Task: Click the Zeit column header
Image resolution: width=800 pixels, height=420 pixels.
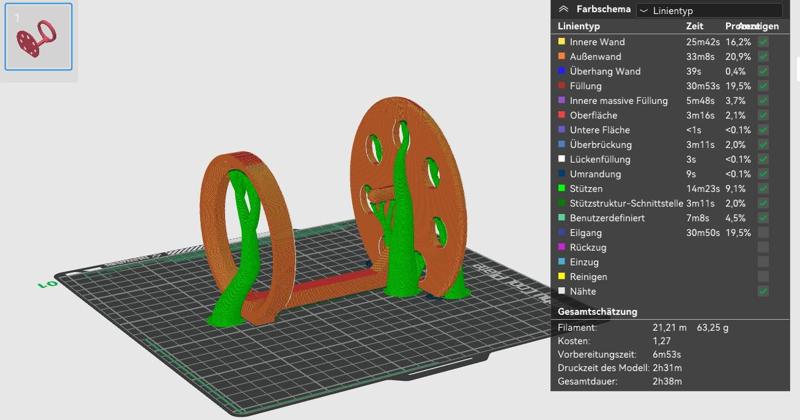Action: coord(694,26)
